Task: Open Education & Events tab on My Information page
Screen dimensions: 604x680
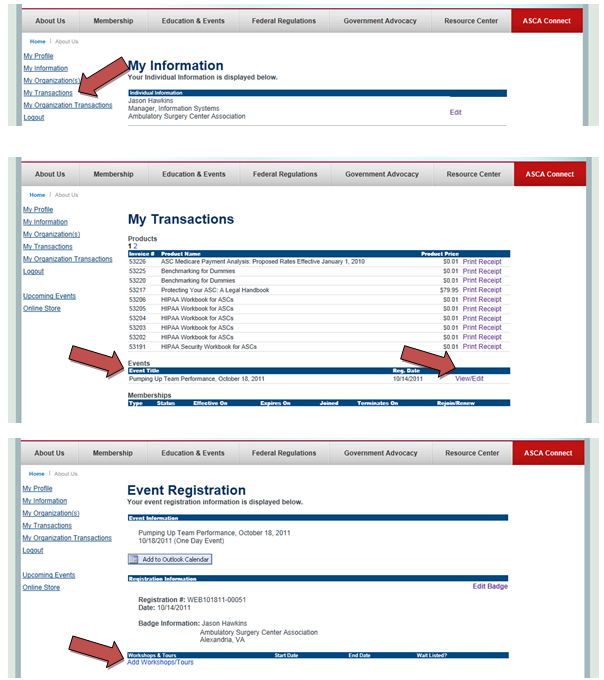Action: tap(193, 21)
